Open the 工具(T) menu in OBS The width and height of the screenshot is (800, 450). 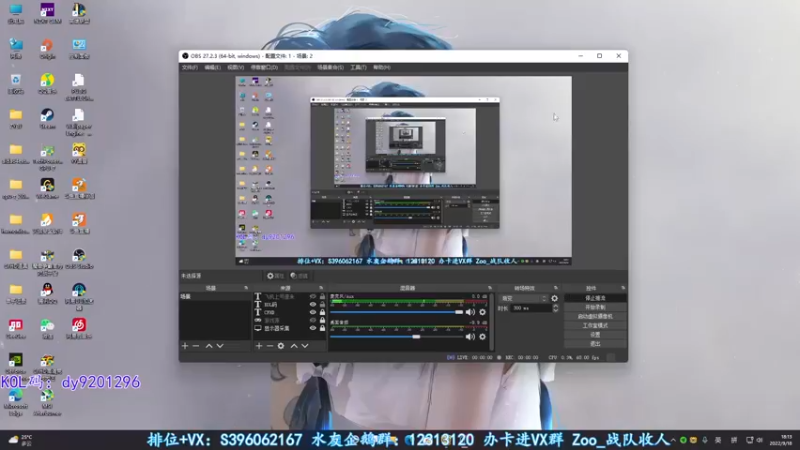pos(358,67)
